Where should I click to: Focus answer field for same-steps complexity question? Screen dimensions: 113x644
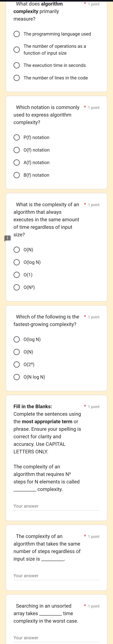tap(56, 576)
